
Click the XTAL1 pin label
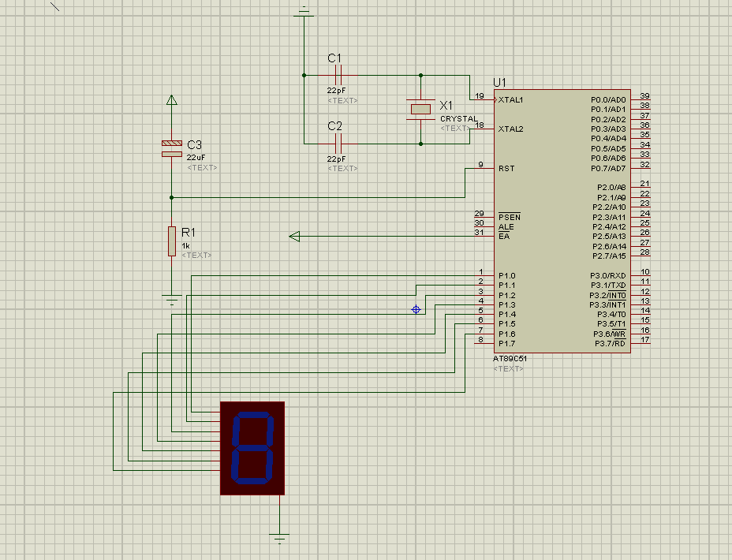510,100
